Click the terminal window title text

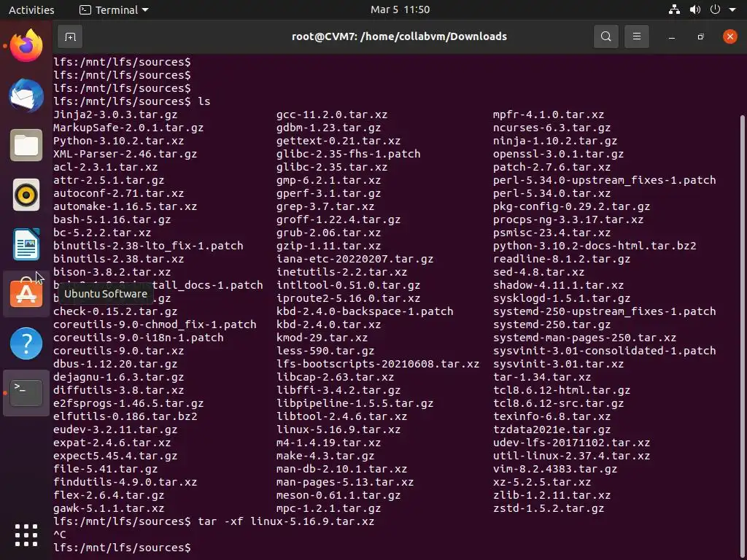pos(399,36)
